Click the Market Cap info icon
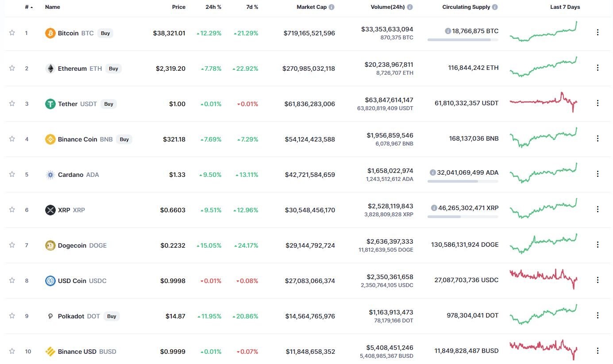Image resolution: width=613 pixels, height=364 pixels. pos(332,7)
